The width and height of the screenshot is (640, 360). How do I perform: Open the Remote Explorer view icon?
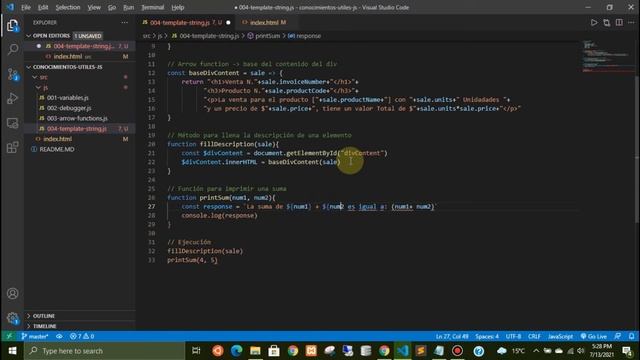[x=12, y=123]
